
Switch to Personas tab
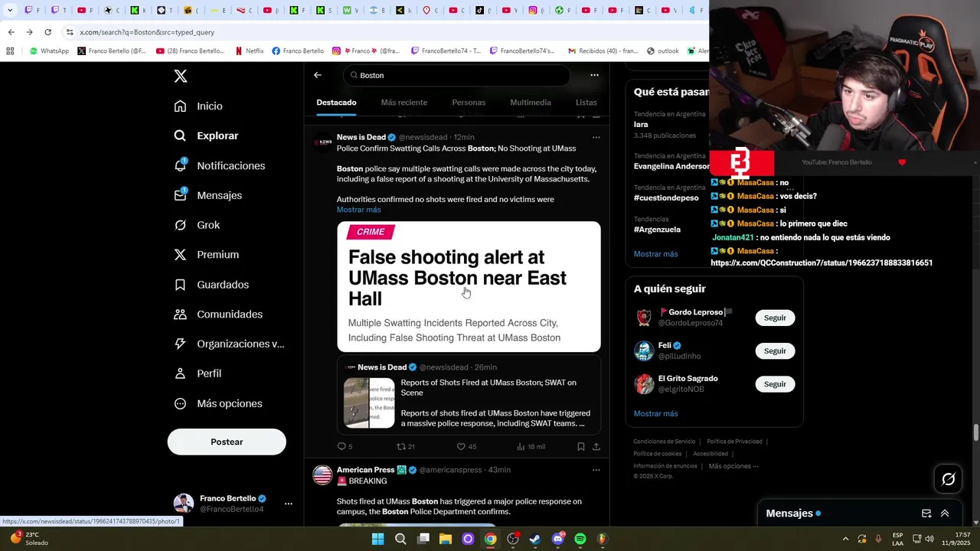click(469, 103)
